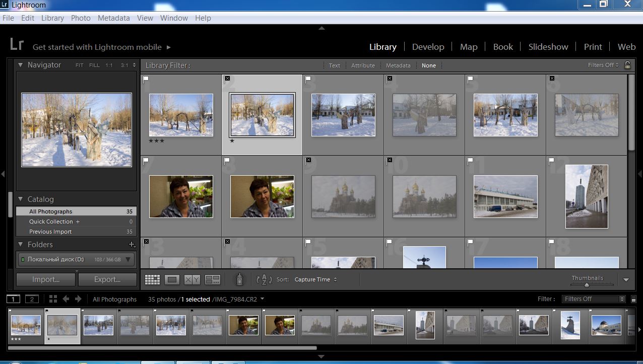The width and height of the screenshot is (643, 364).
Task: Go forward arrow in filmstrip bar
Action: [78, 299]
